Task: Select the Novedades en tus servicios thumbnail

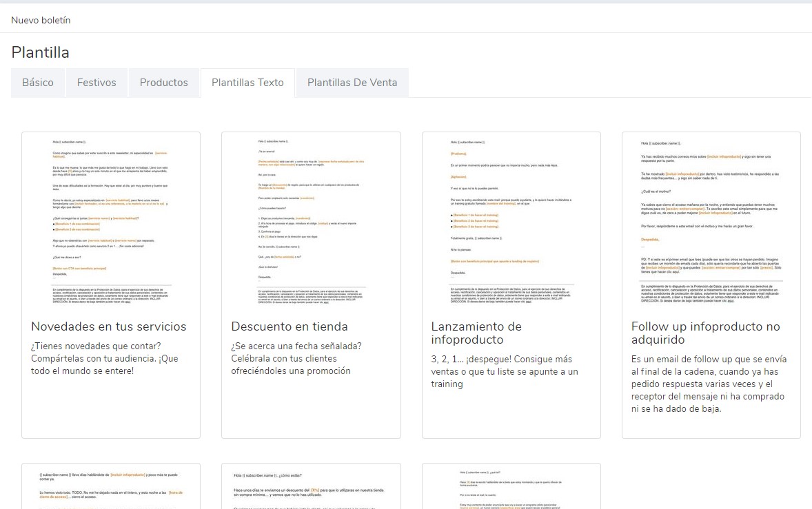Action: pyautogui.click(x=111, y=221)
